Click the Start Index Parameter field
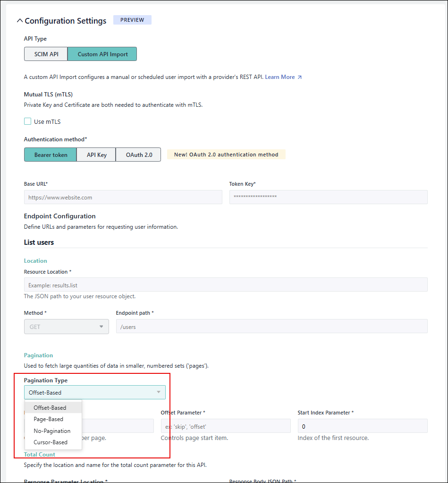Screen dimensions: 448x483 click(362, 426)
